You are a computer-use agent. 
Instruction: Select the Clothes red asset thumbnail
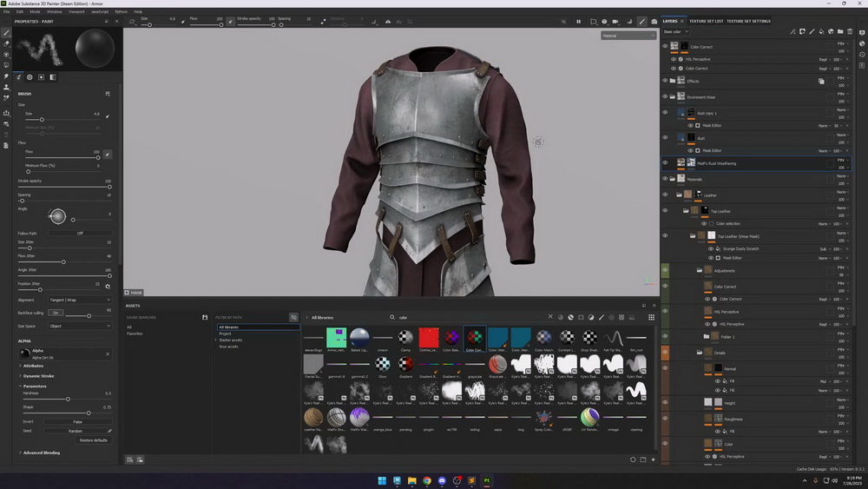[x=429, y=340]
